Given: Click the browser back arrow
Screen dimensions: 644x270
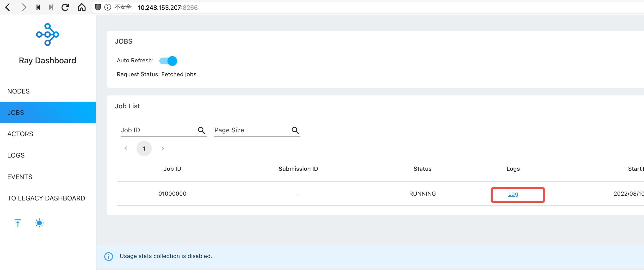Looking at the screenshot, I should point(8,7).
